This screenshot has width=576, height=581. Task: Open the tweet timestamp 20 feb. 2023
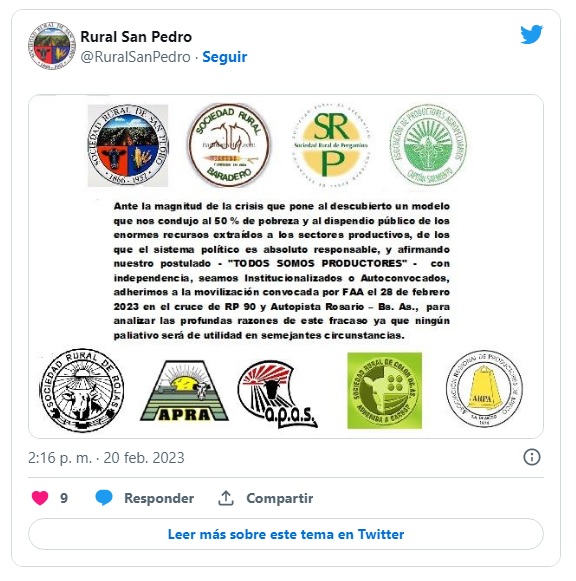106,458
